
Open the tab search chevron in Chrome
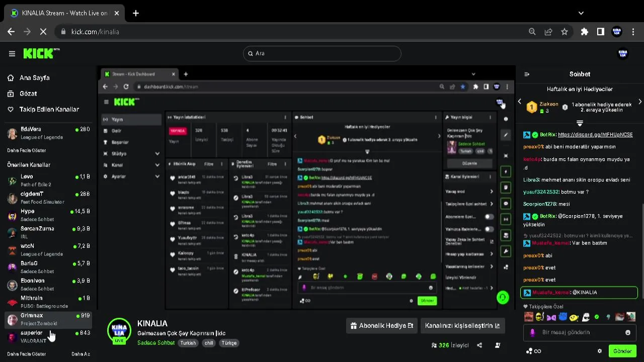click(581, 13)
